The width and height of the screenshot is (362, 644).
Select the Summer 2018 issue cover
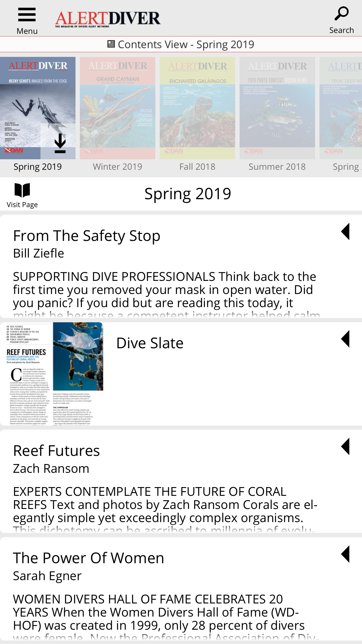277,108
